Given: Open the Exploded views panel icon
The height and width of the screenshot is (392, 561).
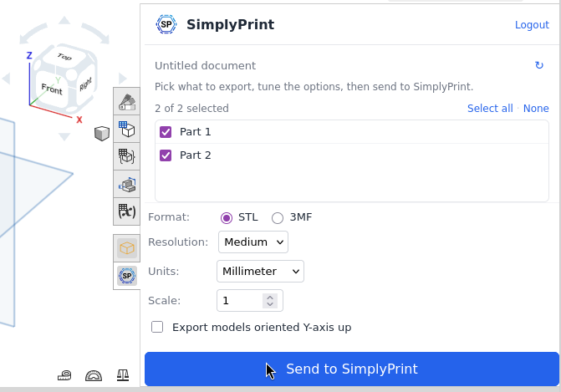Looking at the screenshot, I should 127,185.
